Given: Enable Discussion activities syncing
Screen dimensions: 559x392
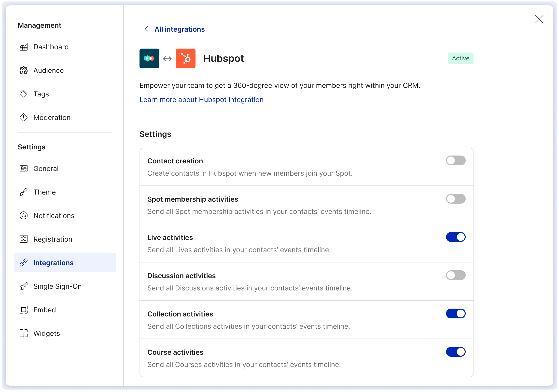Looking at the screenshot, I should 456,275.
